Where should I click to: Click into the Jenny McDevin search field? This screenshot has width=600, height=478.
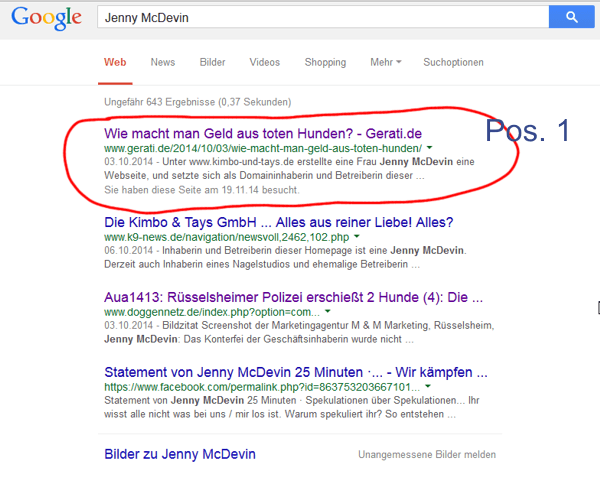tap(323, 17)
